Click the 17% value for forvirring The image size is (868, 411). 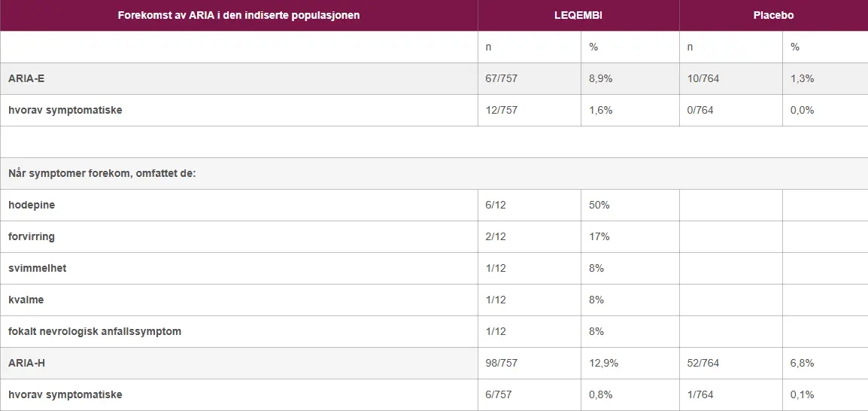[599, 236]
